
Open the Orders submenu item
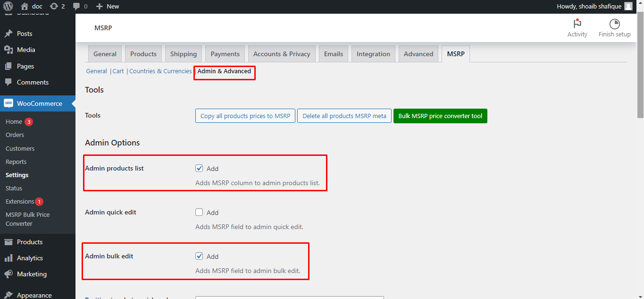(15, 135)
